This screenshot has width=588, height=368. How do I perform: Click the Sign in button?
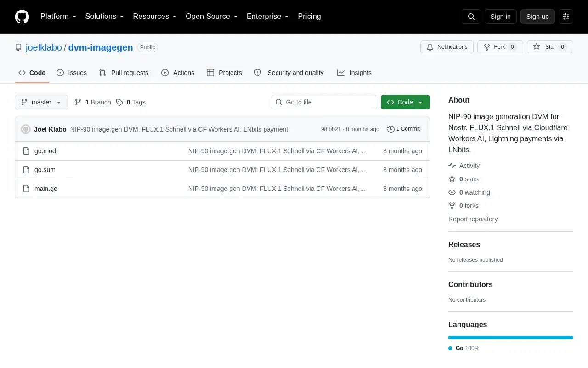tap(500, 17)
